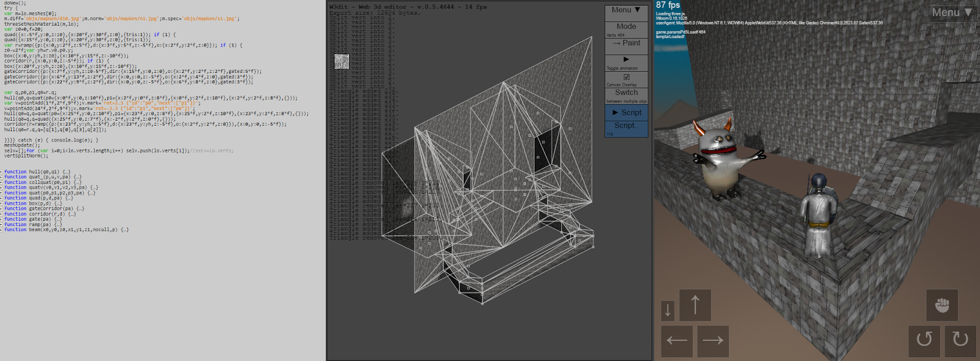Click the doNew(); code line
The height and width of the screenshot is (361, 980).
pos(15,3)
